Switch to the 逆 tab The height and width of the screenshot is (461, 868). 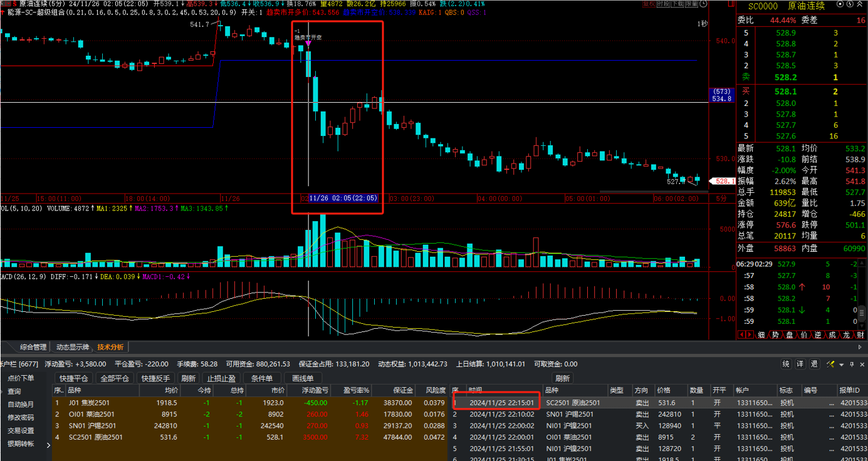coord(818,335)
